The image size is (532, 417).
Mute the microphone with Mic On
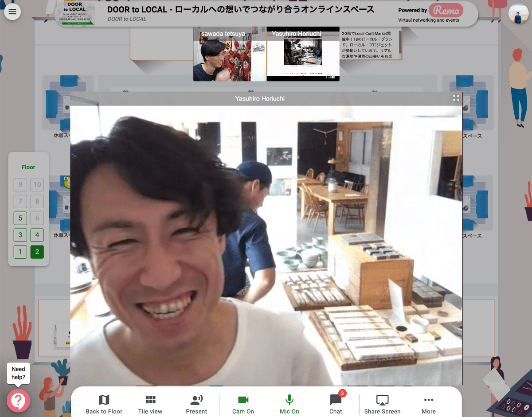(x=289, y=404)
